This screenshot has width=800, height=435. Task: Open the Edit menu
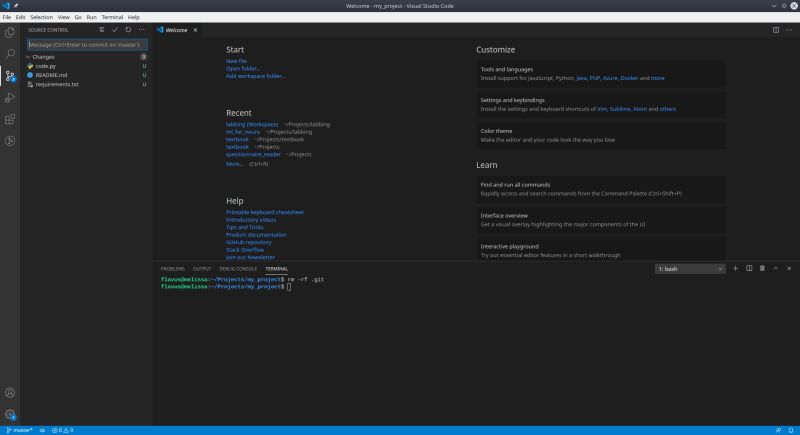click(20, 17)
